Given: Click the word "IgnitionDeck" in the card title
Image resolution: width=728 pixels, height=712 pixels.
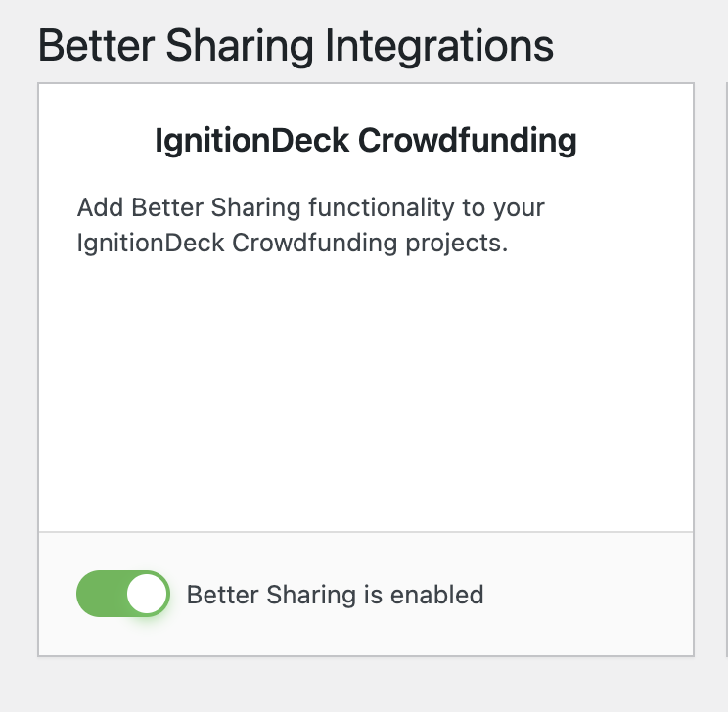Looking at the screenshot, I should 252,141.
